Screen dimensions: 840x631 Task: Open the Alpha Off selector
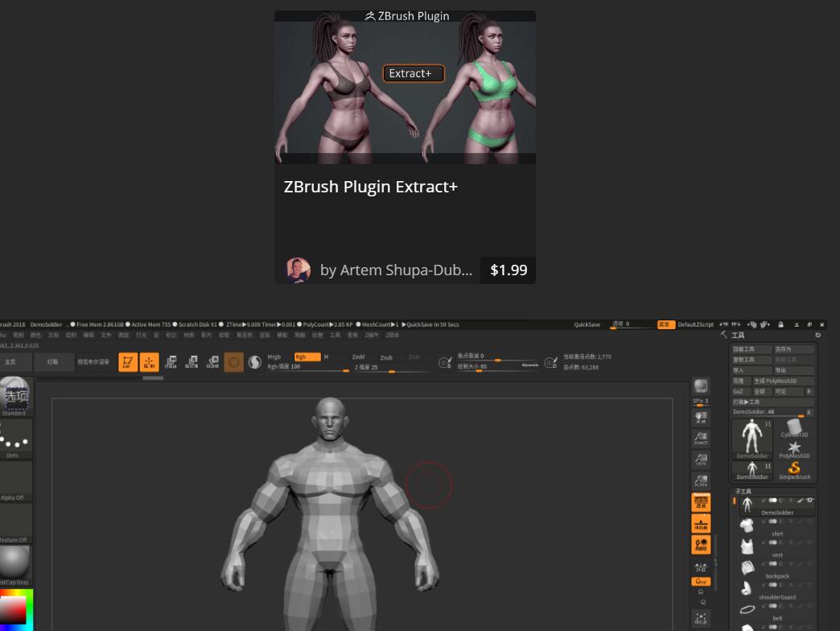(x=15, y=481)
